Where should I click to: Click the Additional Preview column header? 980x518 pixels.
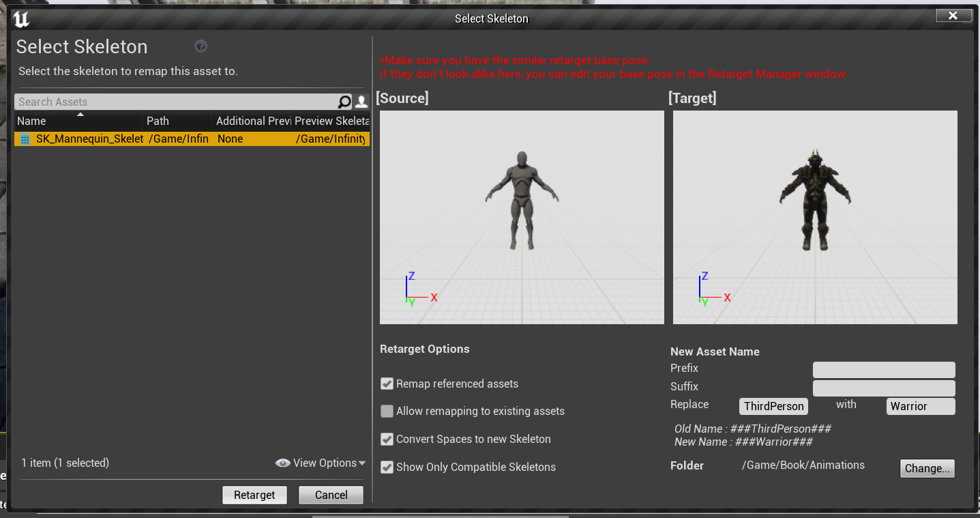252,121
